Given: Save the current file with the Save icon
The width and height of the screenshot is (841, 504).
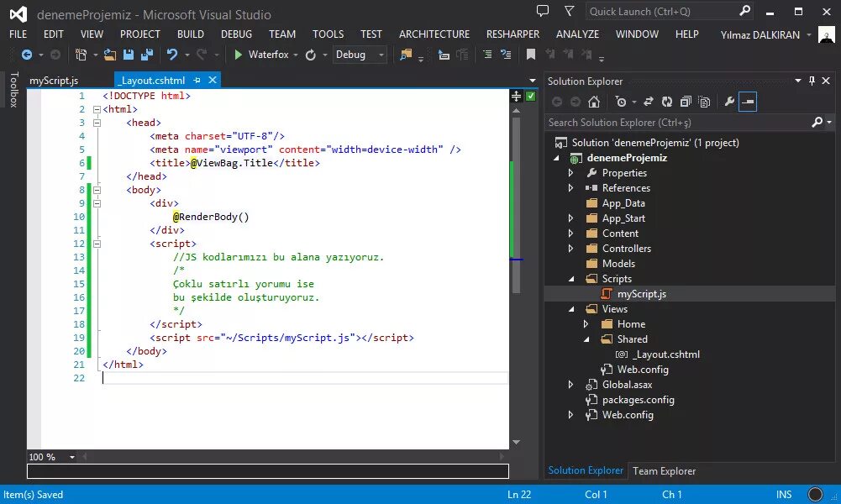Looking at the screenshot, I should pos(129,55).
